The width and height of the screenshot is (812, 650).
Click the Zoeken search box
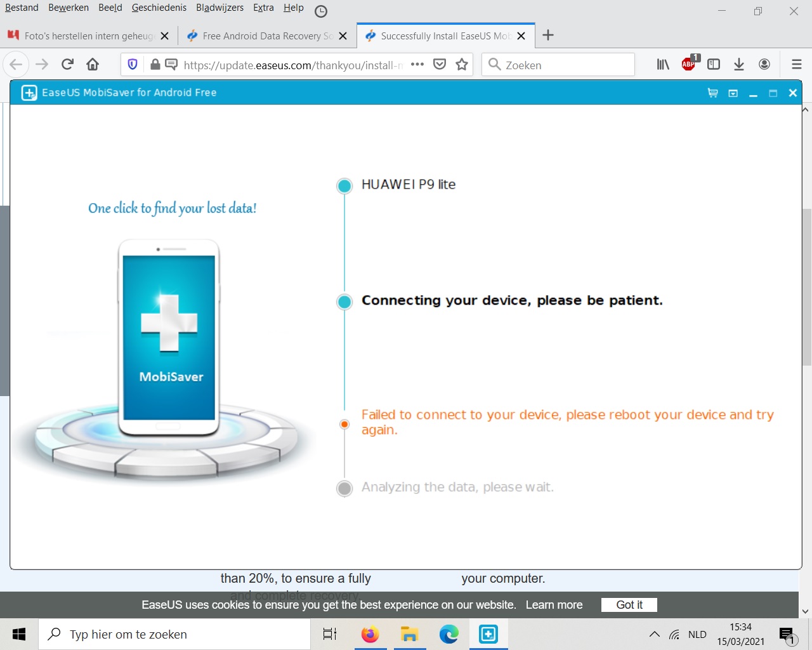558,65
